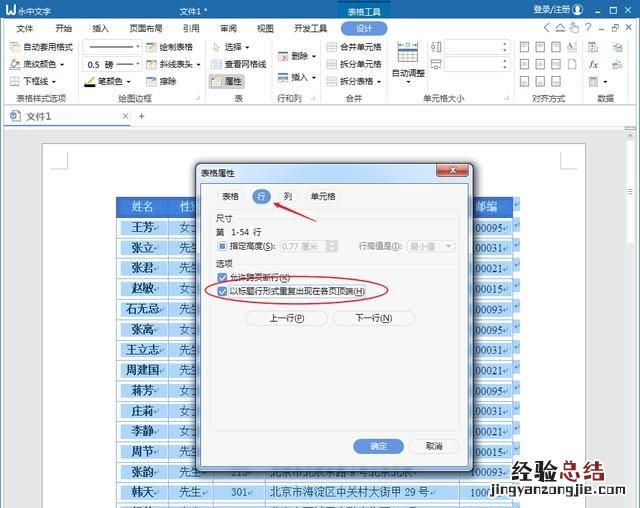Switch to the Design (设计) tab
This screenshot has height=508, width=640.
point(364,28)
